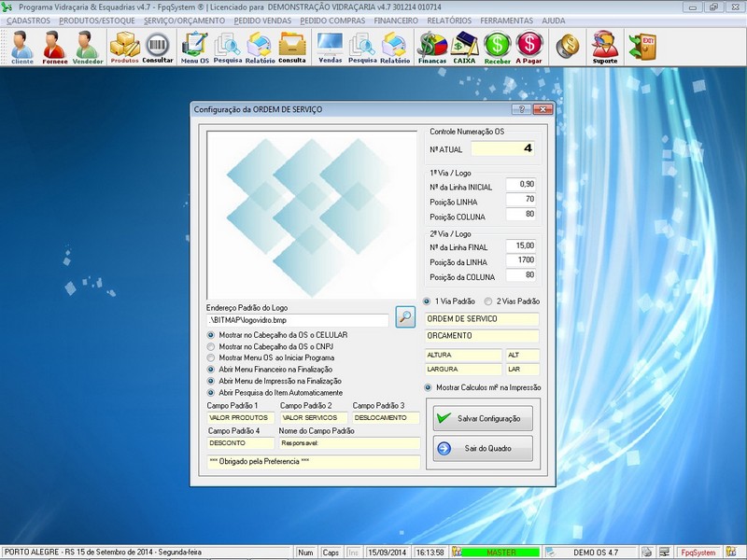Screen dimensions: 747x560
Task: Click the Fornece supplier icon
Action: pos(55,46)
